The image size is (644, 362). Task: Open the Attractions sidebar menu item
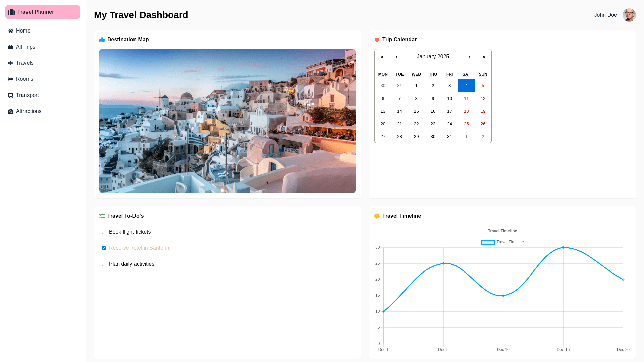click(x=29, y=111)
